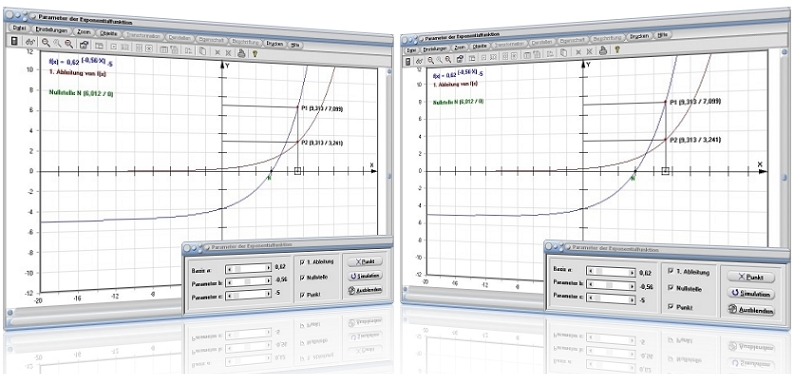Click the Ausblenden button in right parameter panel
The image size is (794, 374).
(x=751, y=310)
